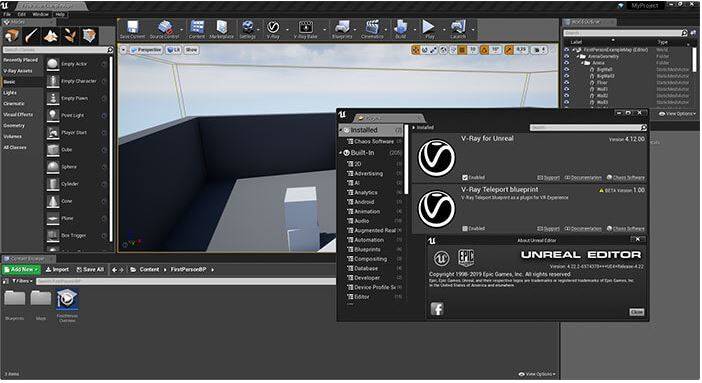Toggle grid snapping icon in viewport
The image size is (702, 383).
coord(462,50)
